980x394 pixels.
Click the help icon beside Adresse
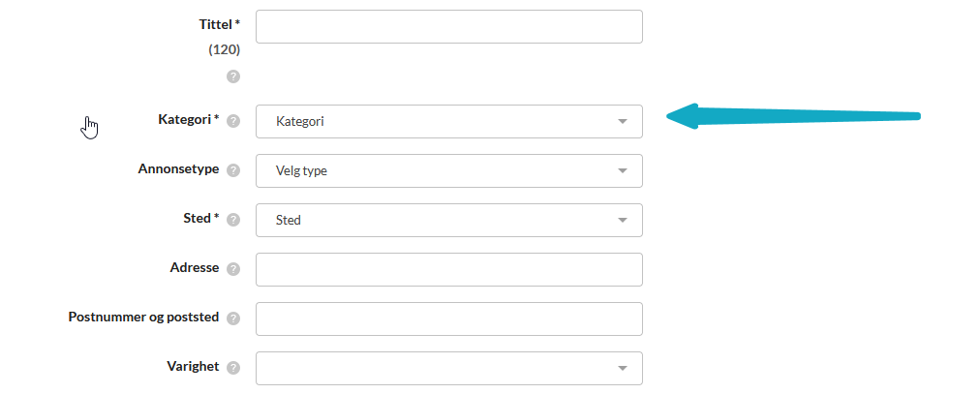pyautogui.click(x=233, y=269)
